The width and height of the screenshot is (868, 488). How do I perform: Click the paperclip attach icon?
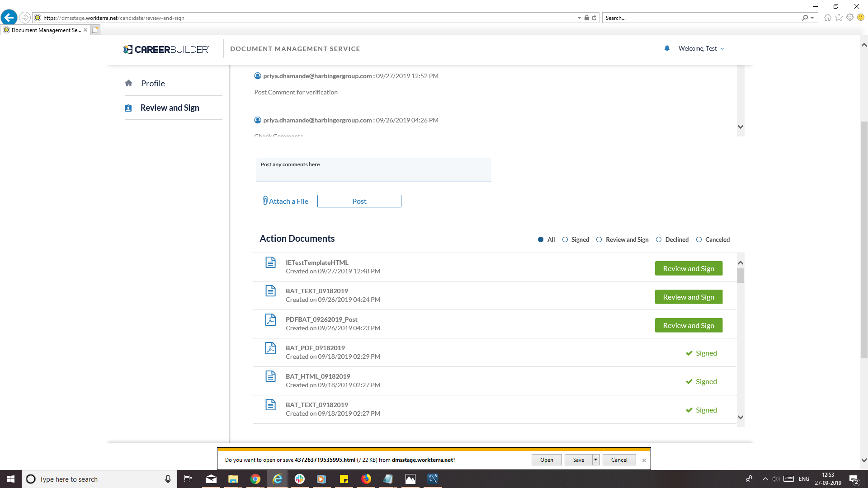coord(265,201)
